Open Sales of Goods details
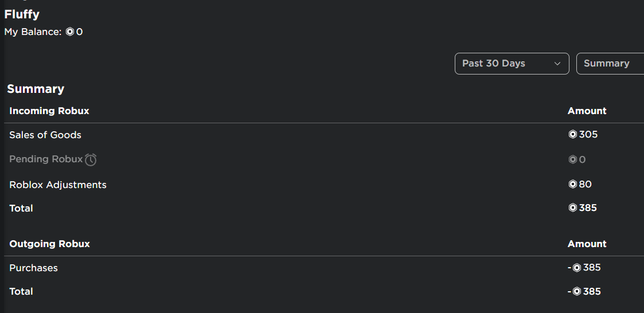Viewport: 644px width, 313px height. coord(45,135)
